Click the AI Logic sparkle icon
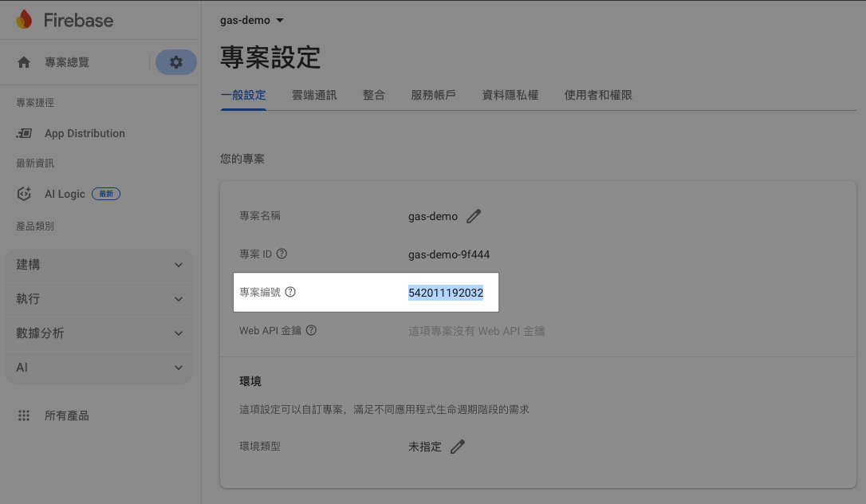Screen dimensions: 866x504 (x=24, y=194)
